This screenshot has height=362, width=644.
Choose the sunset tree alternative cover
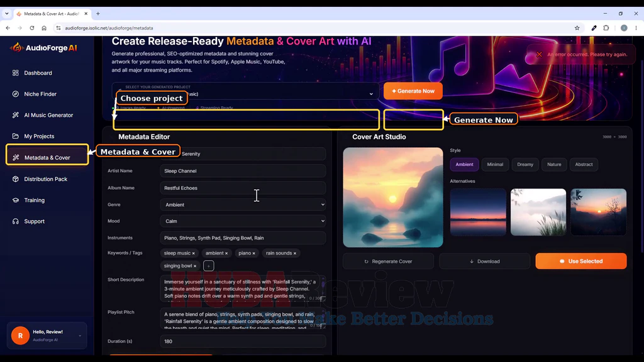coord(599,212)
